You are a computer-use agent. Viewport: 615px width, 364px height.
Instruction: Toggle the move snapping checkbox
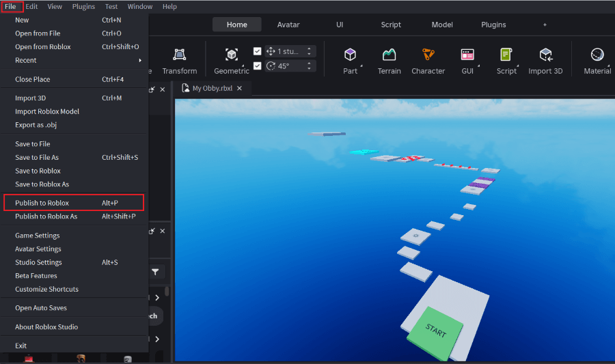pyautogui.click(x=258, y=51)
